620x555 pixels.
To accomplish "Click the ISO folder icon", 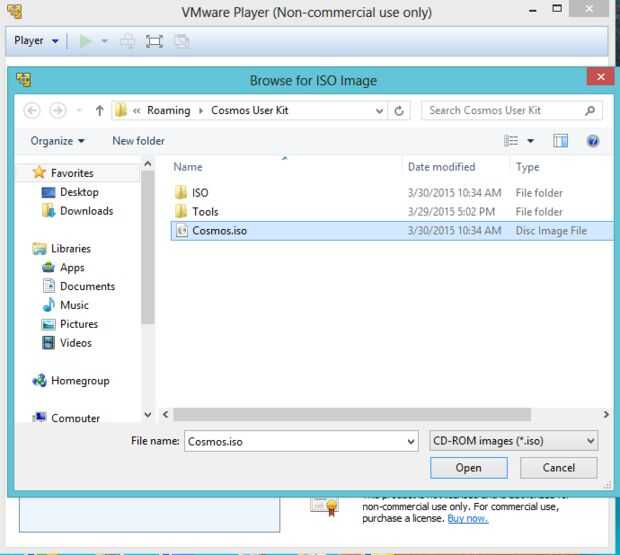I will (181, 193).
